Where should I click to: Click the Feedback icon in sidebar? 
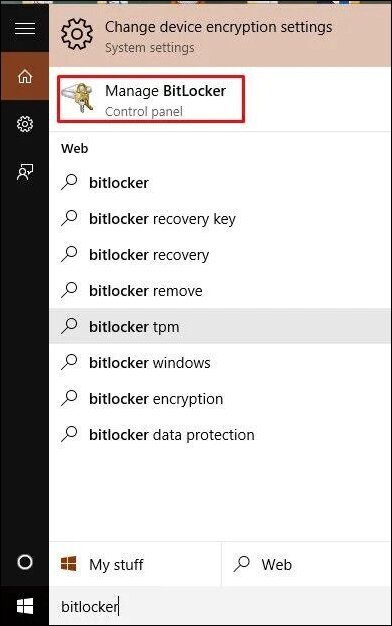pyautogui.click(x=25, y=172)
